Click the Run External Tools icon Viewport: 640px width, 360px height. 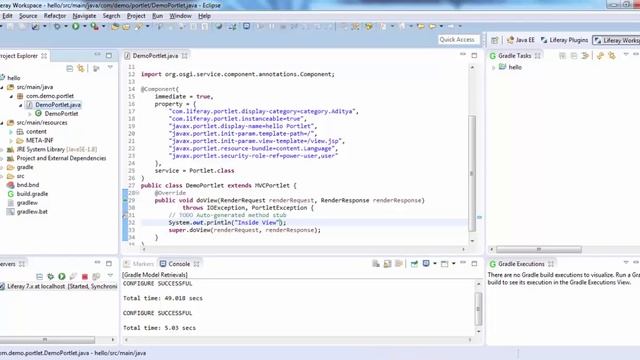tap(95, 26)
